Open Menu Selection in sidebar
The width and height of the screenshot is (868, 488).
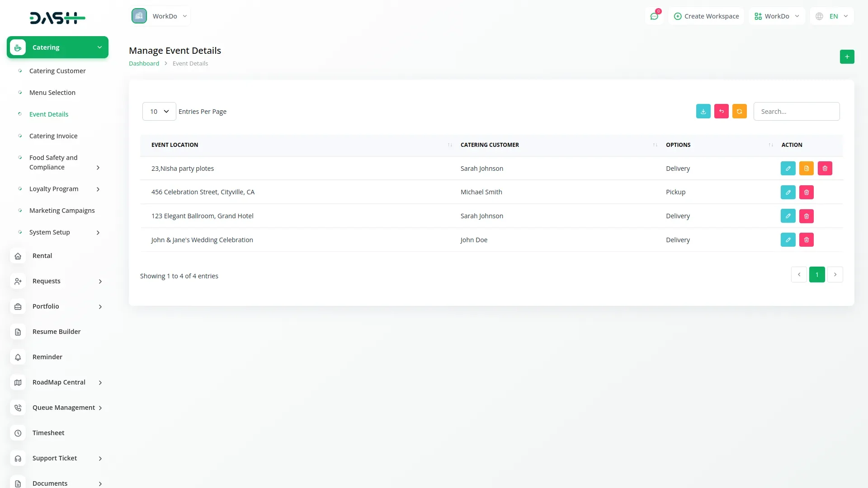pos(52,93)
